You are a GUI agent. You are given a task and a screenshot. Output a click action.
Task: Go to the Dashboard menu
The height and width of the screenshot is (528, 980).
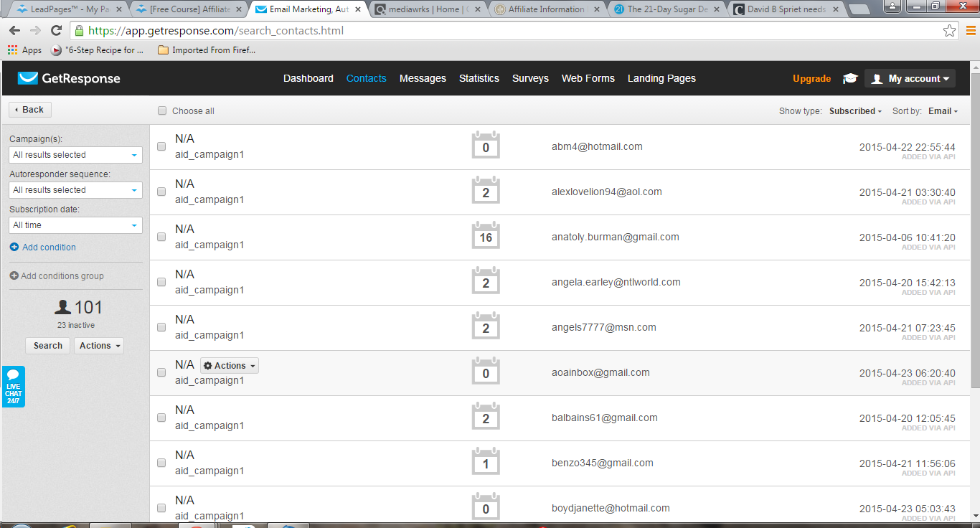click(x=308, y=79)
